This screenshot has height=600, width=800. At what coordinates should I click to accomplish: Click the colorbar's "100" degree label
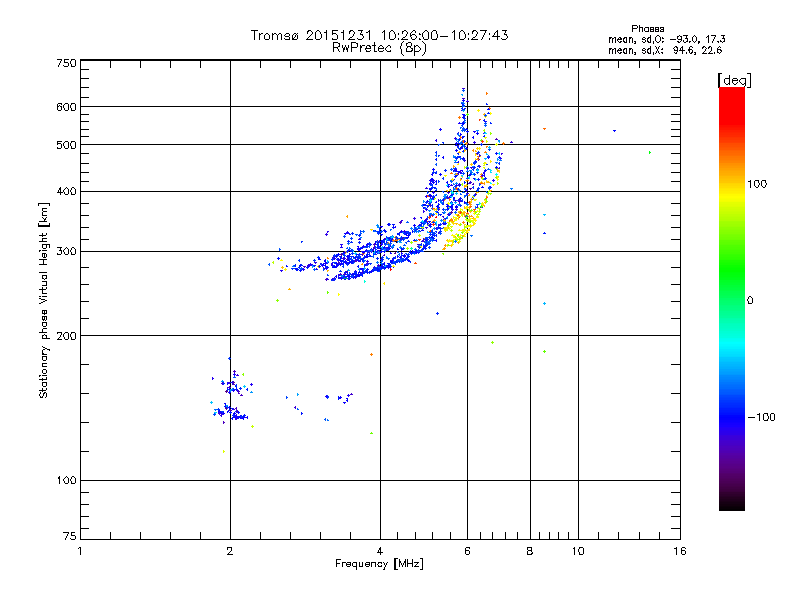pyautogui.click(x=757, y=184)
